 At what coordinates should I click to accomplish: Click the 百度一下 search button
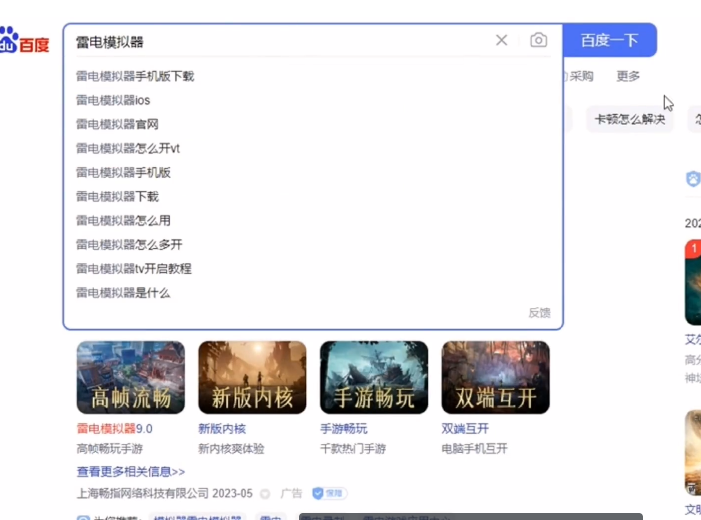(x=609, y=40)
